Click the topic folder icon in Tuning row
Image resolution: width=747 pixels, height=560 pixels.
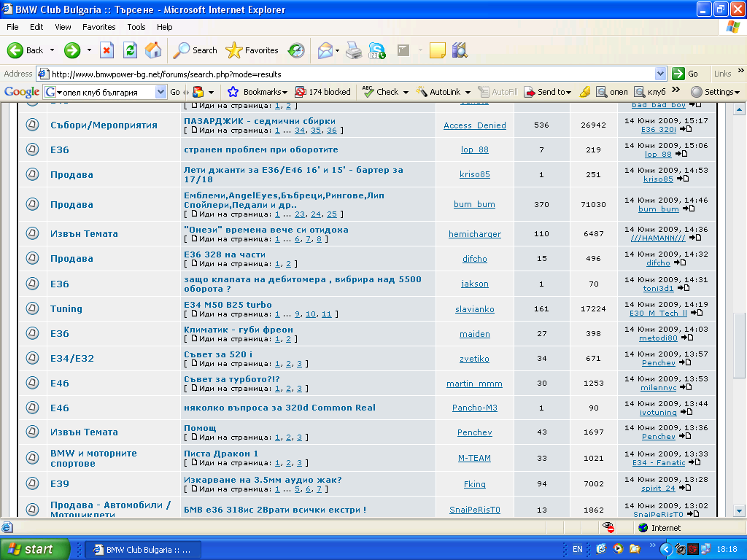click(x=32, y=308)
